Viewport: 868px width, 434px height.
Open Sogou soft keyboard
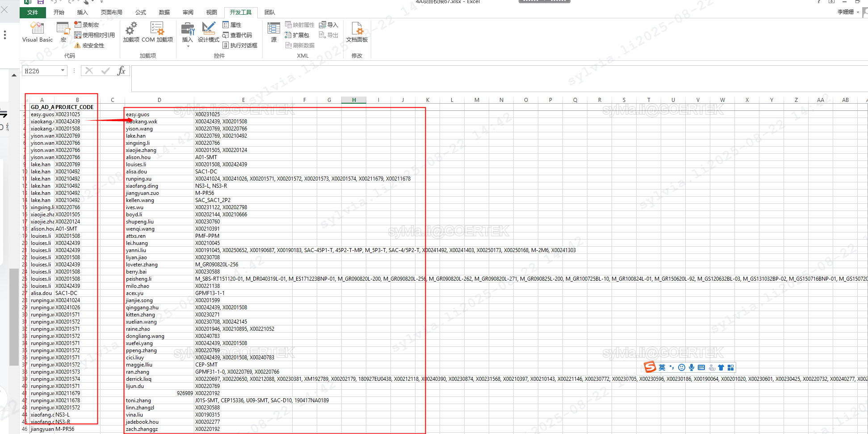(x=701, y=367)
